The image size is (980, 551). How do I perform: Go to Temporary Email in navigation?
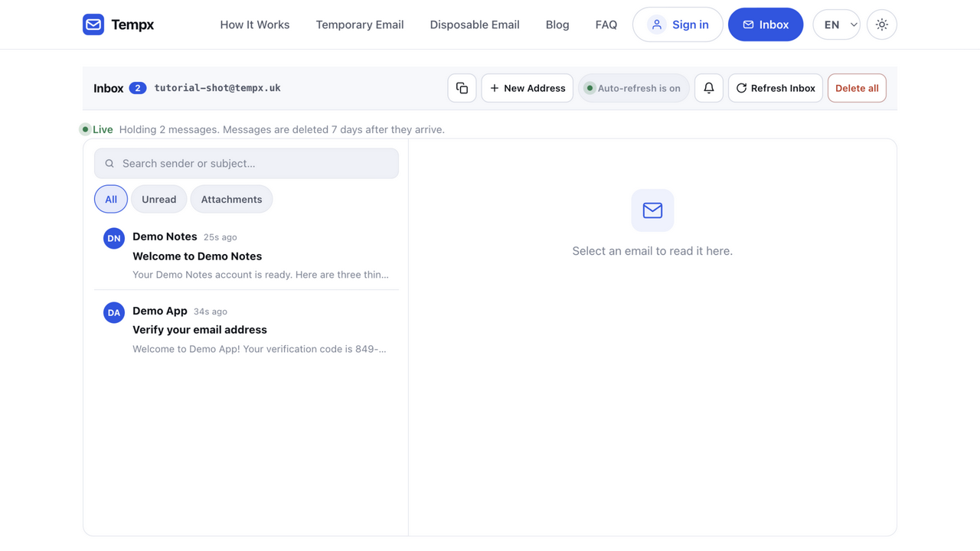(x=360, y=24)
